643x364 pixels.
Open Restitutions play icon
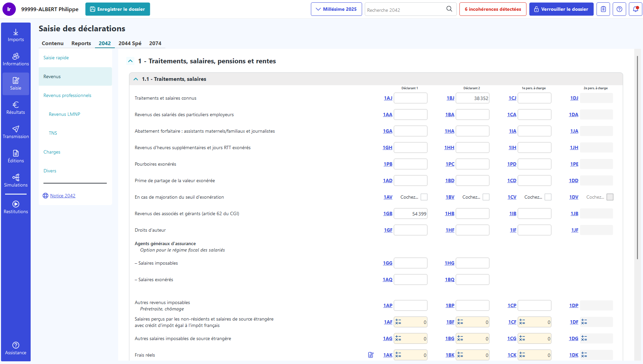[x=16, y=204]
